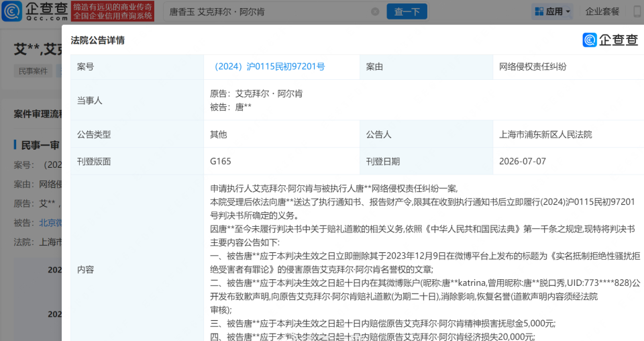Click the phone icon at the header's right edge
Image resolution: width=644 pixels, height=341 pixels.
[x=637, y=11]
